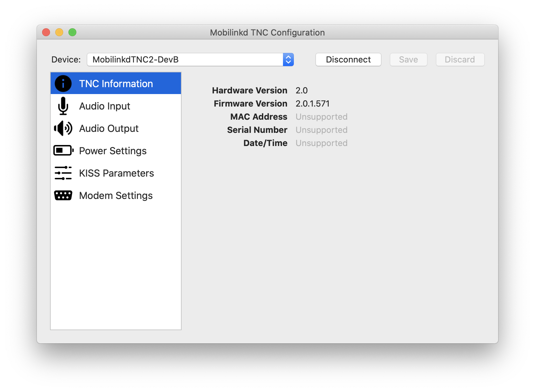This screenshot has width=535, height=392.
Task: Show Modem Settings panel
Action: tap(116, 195)
